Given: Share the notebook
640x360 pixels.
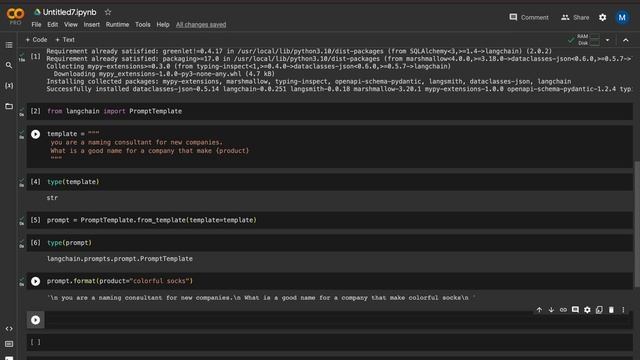Looking at the screenshot, I should pyautogui.click(x=575, y=18).
